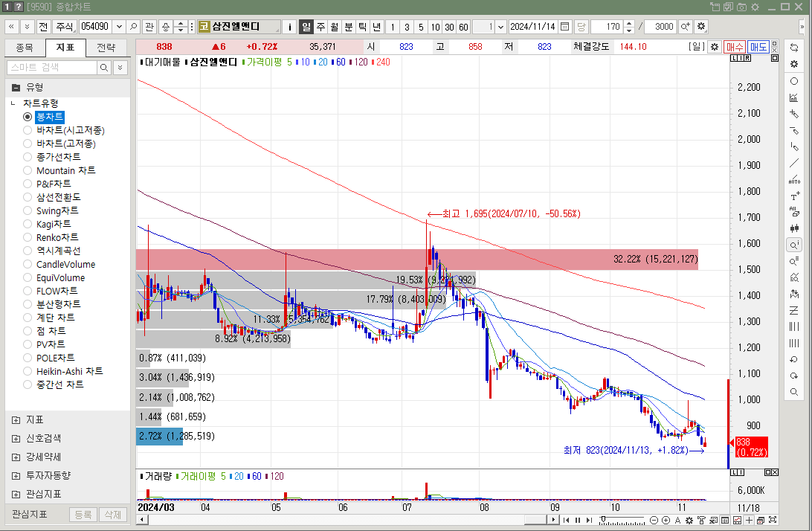Select CandleVolume radio option
The image size is (812, 531).
pyautogui.click(x=28, y=264)
